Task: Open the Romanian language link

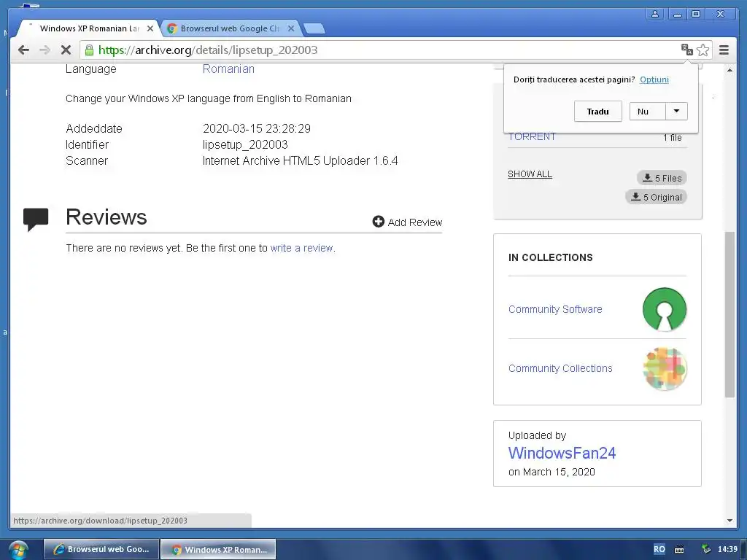Action: pyautogui.click(x=228, y=69)
